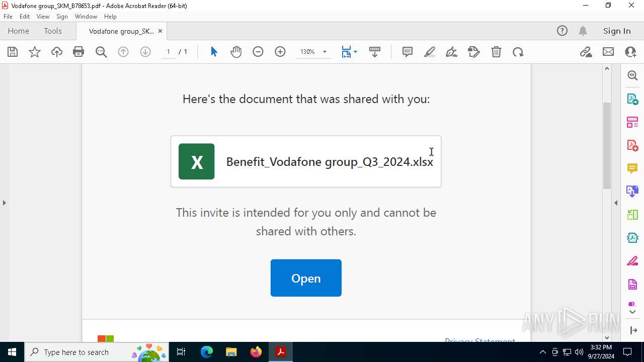Click the scrolling mode keyboard icon

click(375, 52)
